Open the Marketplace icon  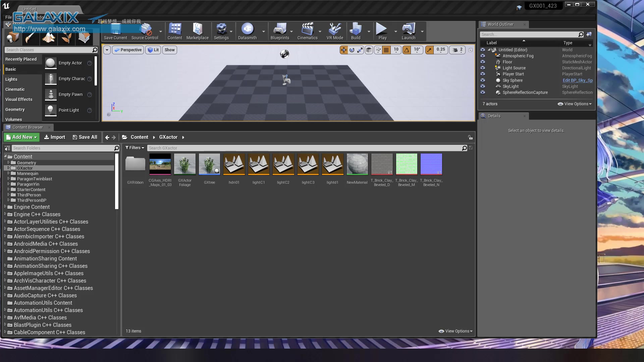pyautogui.click(x=197, y=31)
